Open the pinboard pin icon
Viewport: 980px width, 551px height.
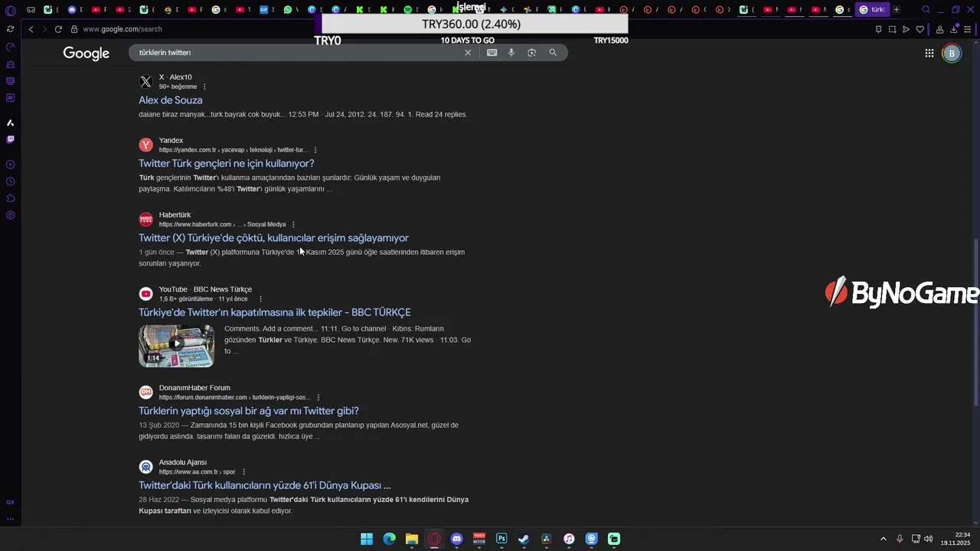pos(878,29)
